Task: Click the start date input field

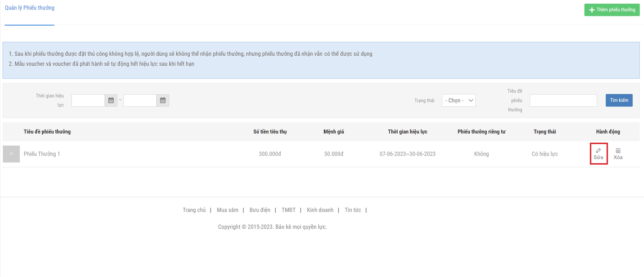Action: tap(88, 101)
